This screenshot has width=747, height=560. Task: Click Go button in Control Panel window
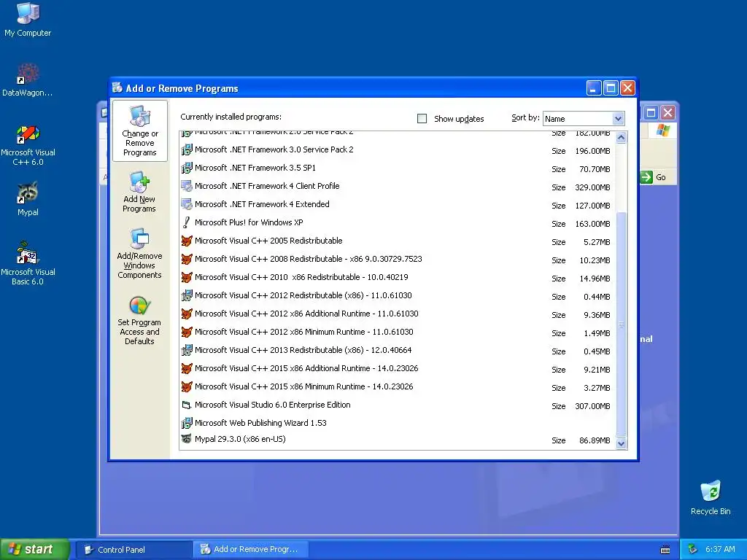654,177
